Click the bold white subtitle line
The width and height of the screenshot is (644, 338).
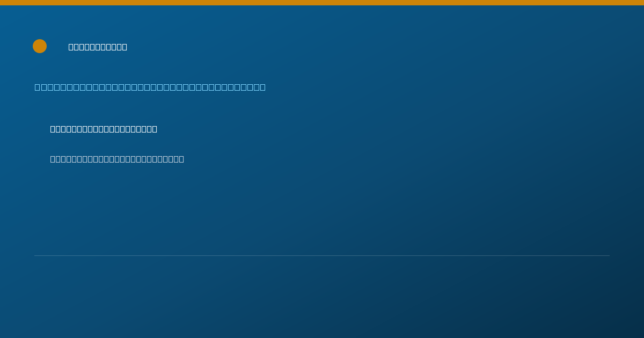coord(104,129)
